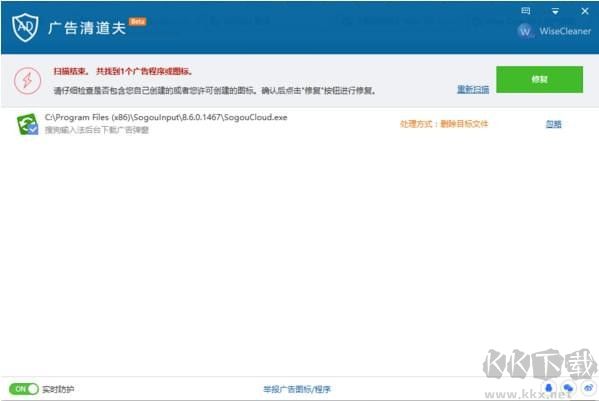The height and width of the screenshot is (401, 599).
Task: Click the red lightning scan status icon
Action: [x=28, y=81]
